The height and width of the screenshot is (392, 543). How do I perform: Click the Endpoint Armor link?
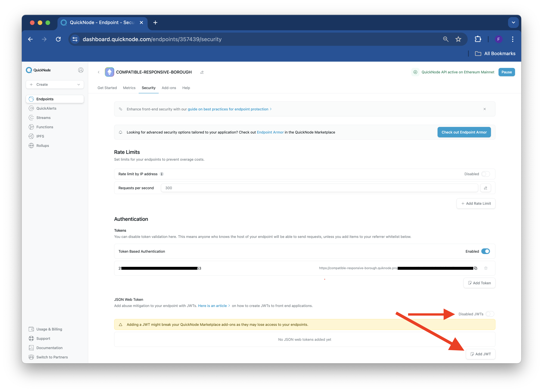[x=270, y=132]
